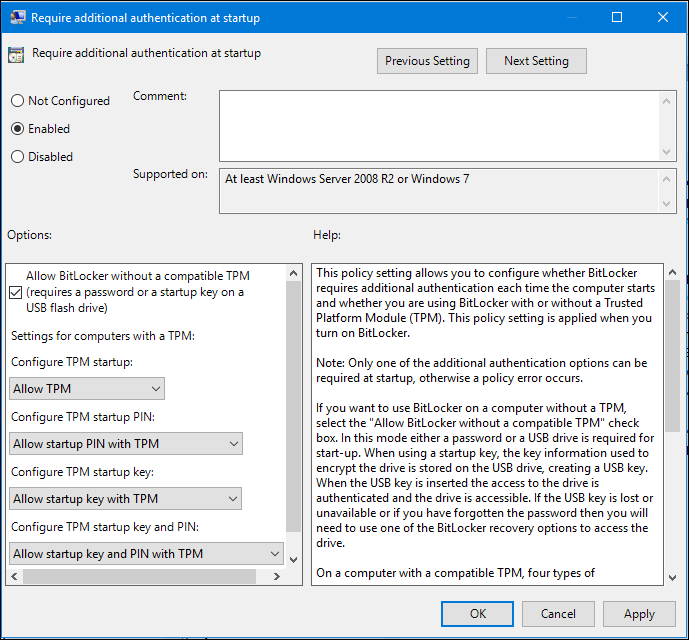Go to Previous Setting
This screenshot has width=689, height=640.
tap(427, 61)
